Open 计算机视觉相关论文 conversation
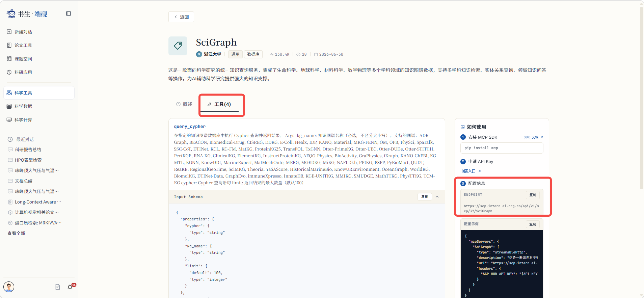The image size is (644, 298). click(x=34, y=212)
